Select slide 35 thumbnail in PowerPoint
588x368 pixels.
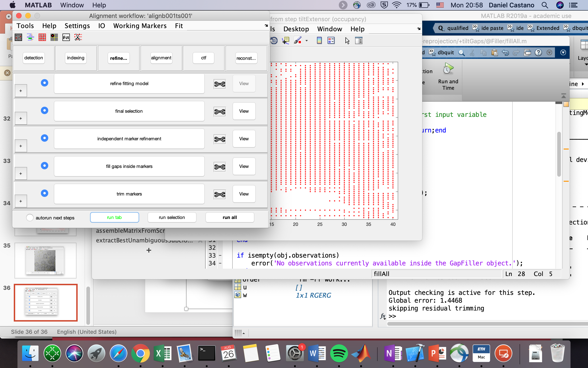pyautogui.click(x=45, y=260)
